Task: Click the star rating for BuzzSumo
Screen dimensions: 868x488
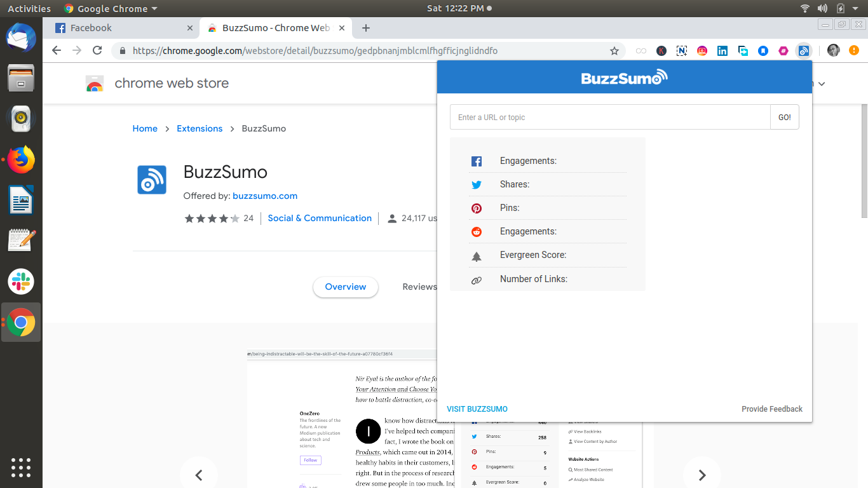Action: (212, 219)
